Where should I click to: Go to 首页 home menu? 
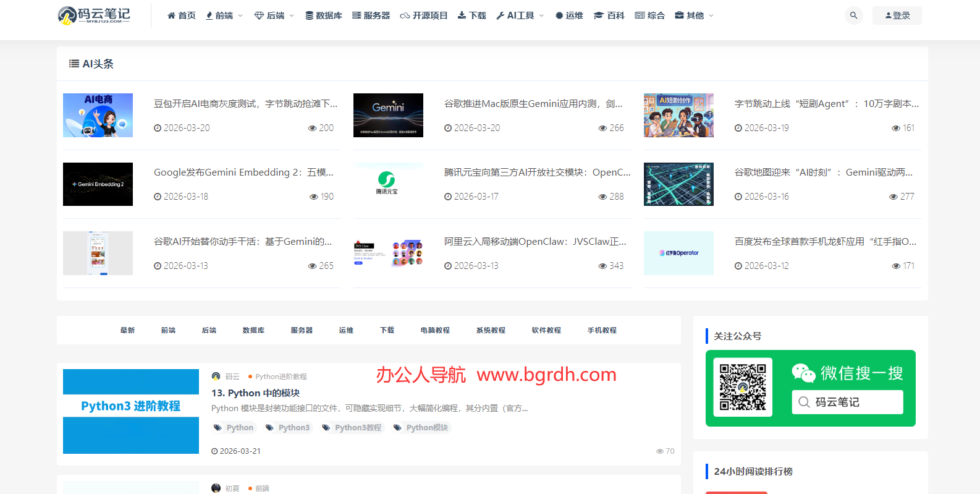point(182,15)
